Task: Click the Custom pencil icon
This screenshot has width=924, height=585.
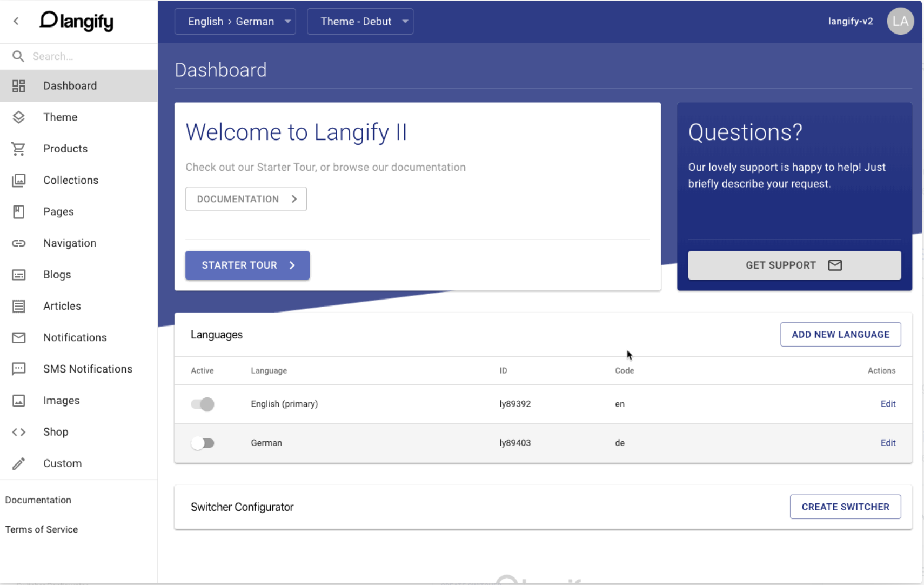Action: point(19,463)
